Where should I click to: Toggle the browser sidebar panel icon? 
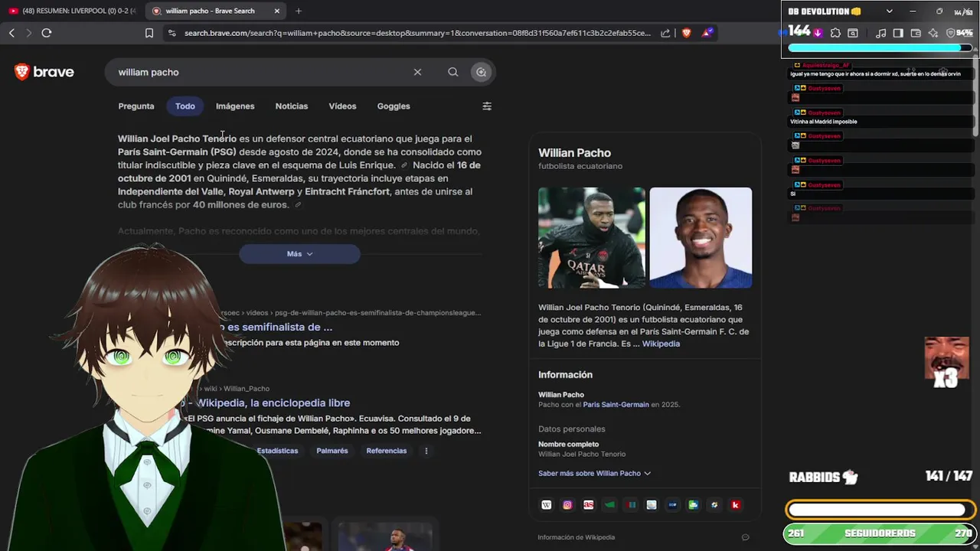898,33
